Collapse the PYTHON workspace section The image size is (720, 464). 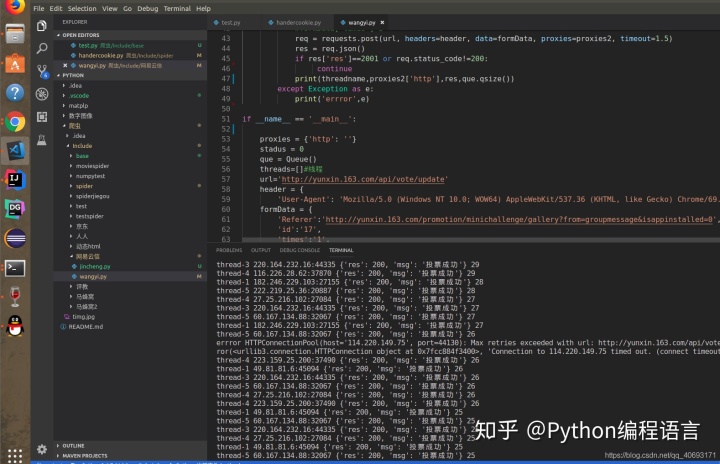pyautogui.click(x=73, y=75)
